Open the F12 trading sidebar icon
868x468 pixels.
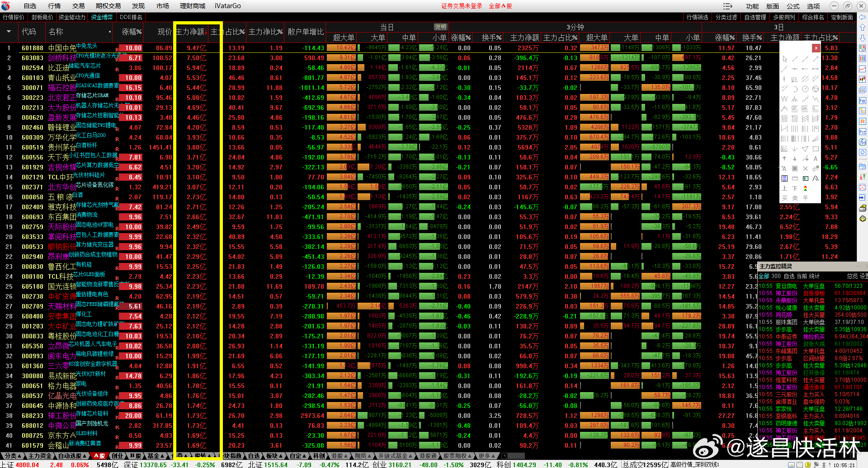[863, 131]
